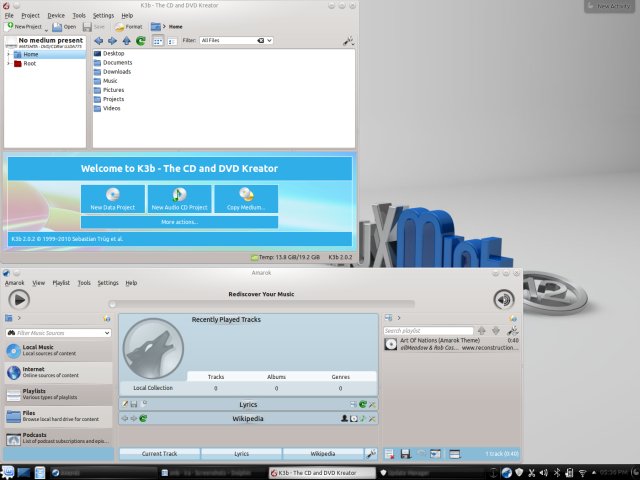Edit lyrics with the pencil icon
This screenshot has width=640, height=480.
coord(125,404)
